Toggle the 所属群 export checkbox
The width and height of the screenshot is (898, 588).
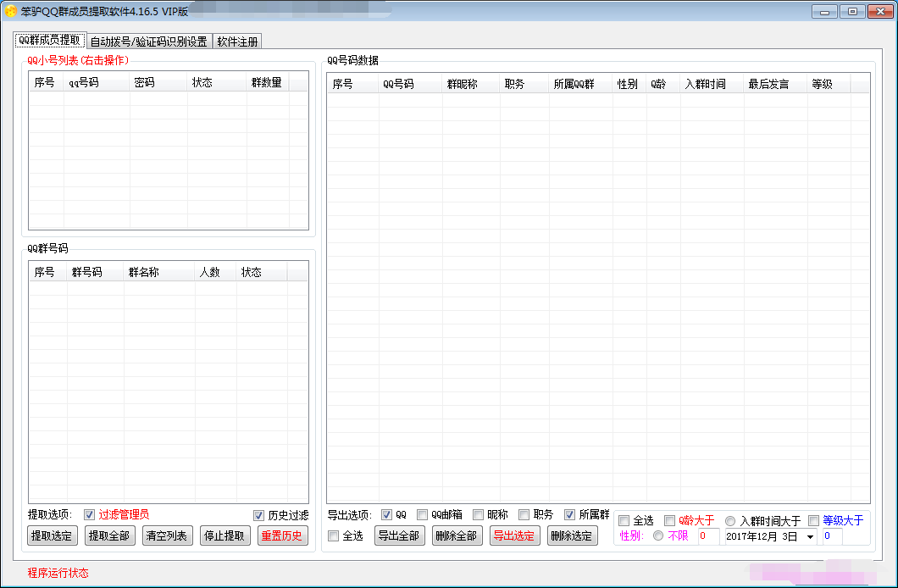(x=569, y=515)
